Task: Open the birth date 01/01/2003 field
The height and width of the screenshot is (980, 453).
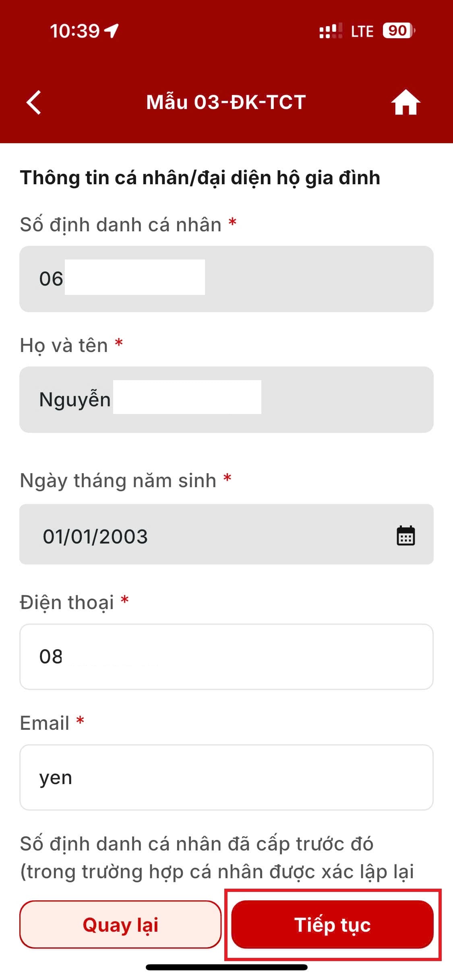Action: tap(226, 534)
